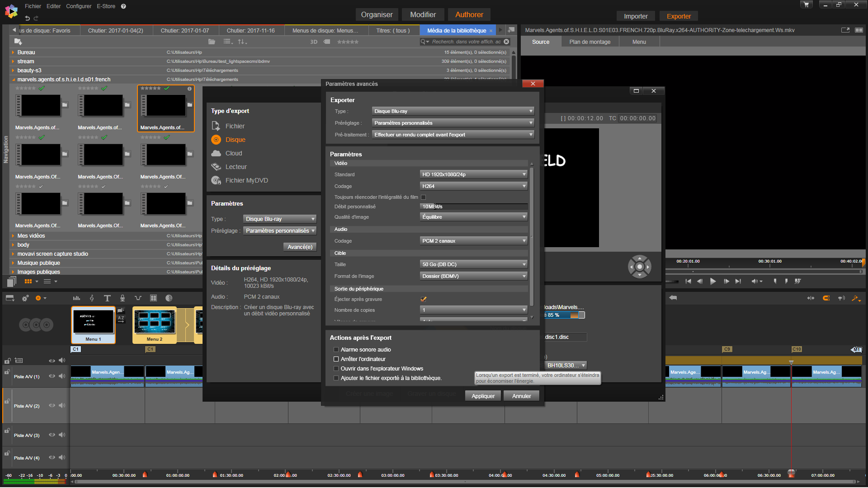The image size is (868, 488).
Task: Open the Fichier menu
Action: pyautogui.click(x=33, y=6)
